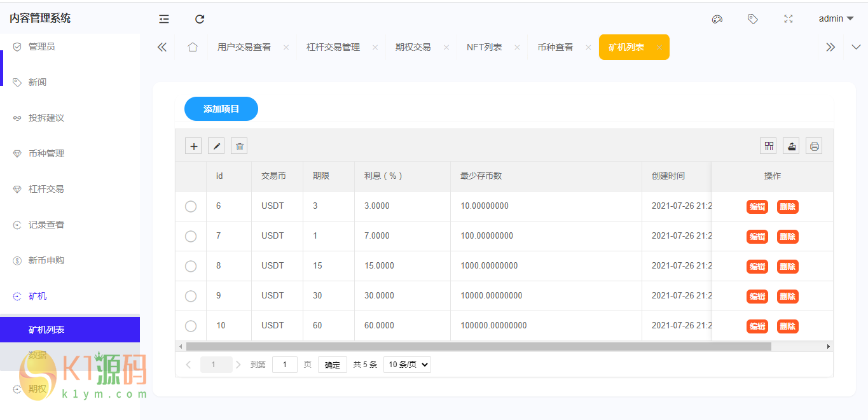Open 杠杆交易 in the sidebar menu

click(x=46, y=189)
